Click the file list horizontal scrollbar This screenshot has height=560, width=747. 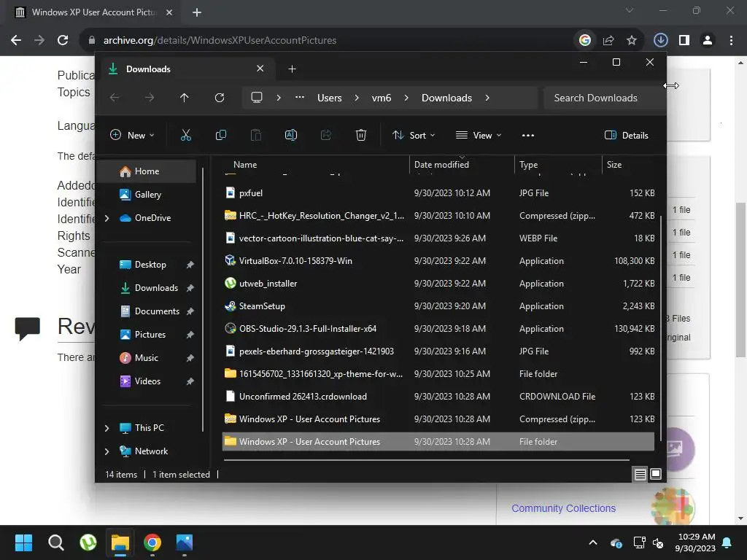click(426, 461)
